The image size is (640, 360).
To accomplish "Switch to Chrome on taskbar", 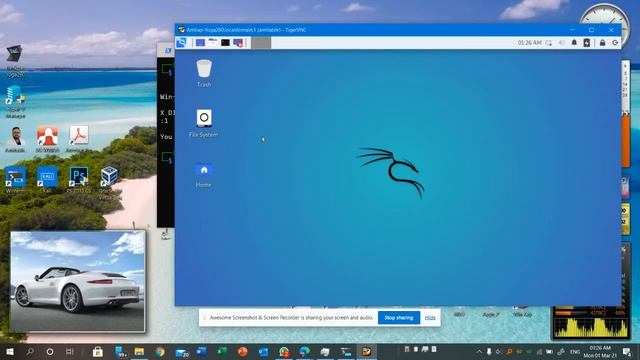I will [x=160, y=351].
